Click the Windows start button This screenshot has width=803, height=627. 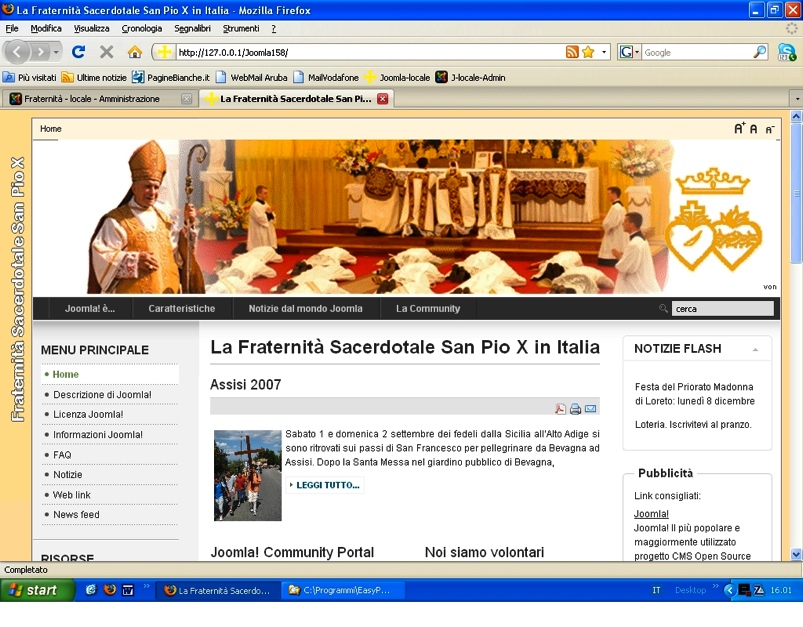pos(37,590)
